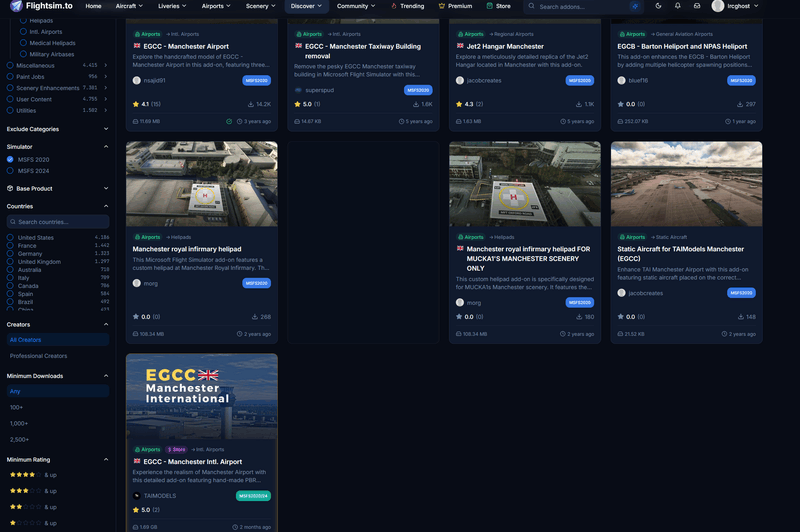Viewport: 800px width, 532px height.
Task: Click download icon on Static Aircraft card
Action: click(741, 317)
